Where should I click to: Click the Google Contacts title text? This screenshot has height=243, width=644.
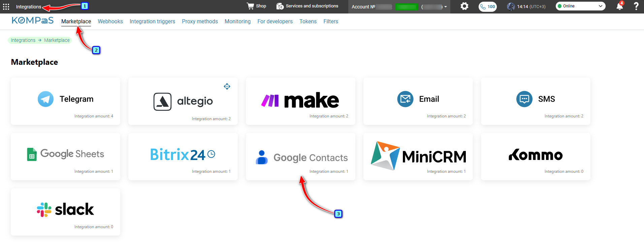click(311, 158)
